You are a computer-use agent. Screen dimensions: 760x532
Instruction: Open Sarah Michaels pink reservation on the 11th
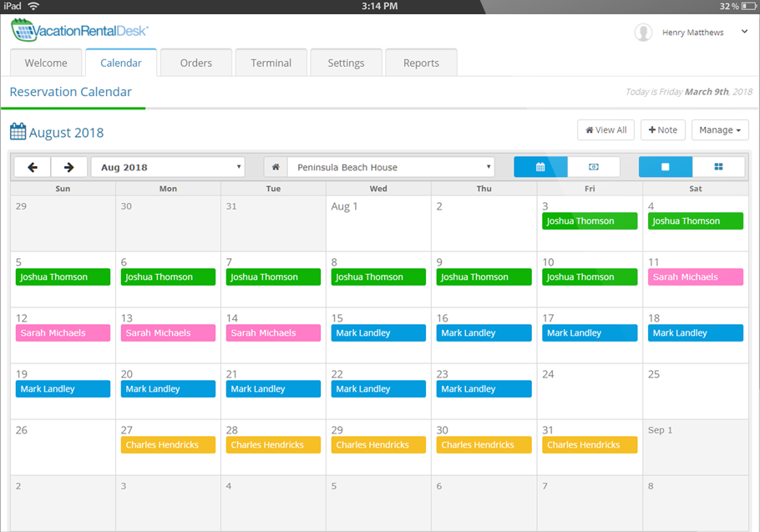click(x=695, y=277)
